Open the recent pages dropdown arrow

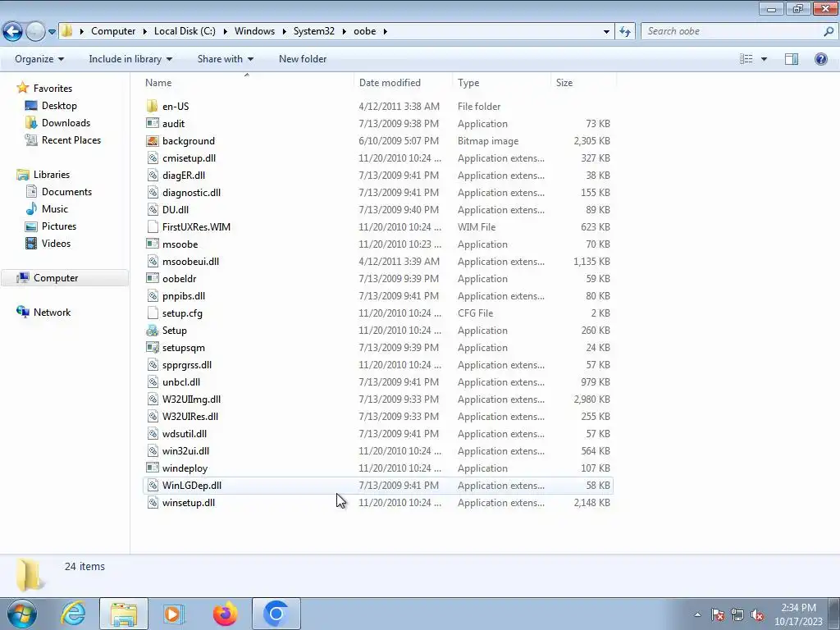click(52, 32)
